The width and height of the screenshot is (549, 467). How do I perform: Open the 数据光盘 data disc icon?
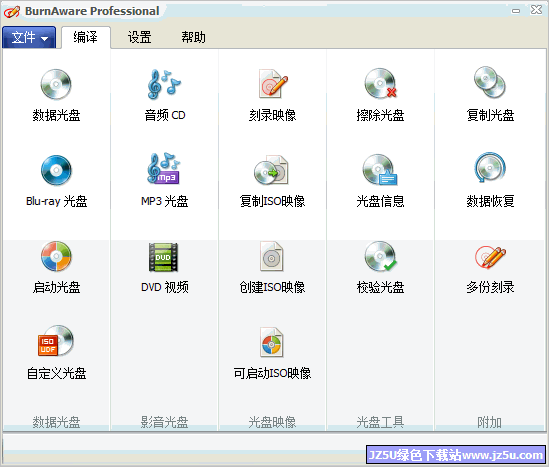56,84
